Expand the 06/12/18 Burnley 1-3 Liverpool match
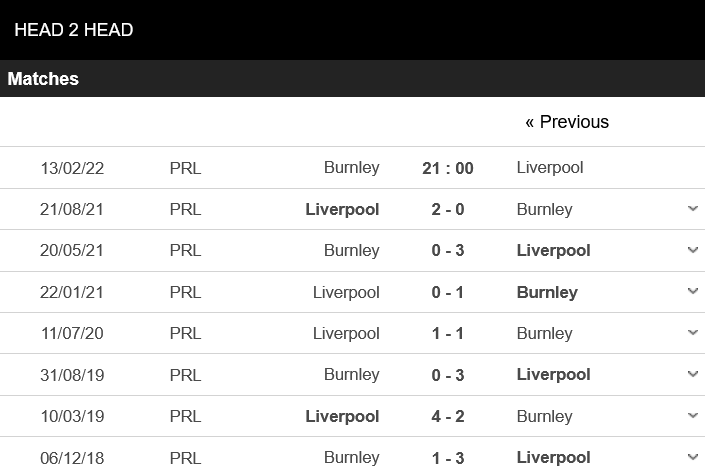 coord(693,457)
